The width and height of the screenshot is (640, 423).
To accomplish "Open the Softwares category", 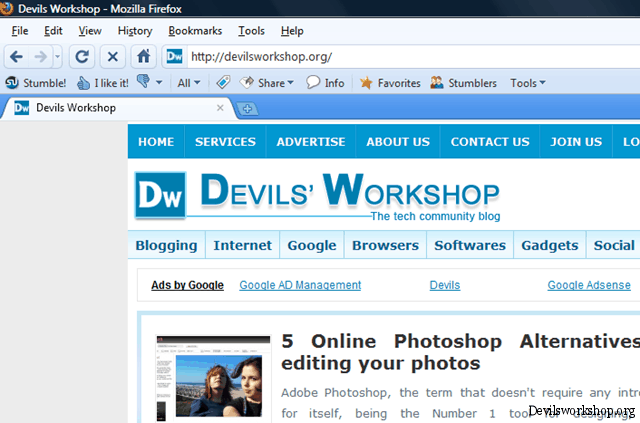I will coord(470,245).
